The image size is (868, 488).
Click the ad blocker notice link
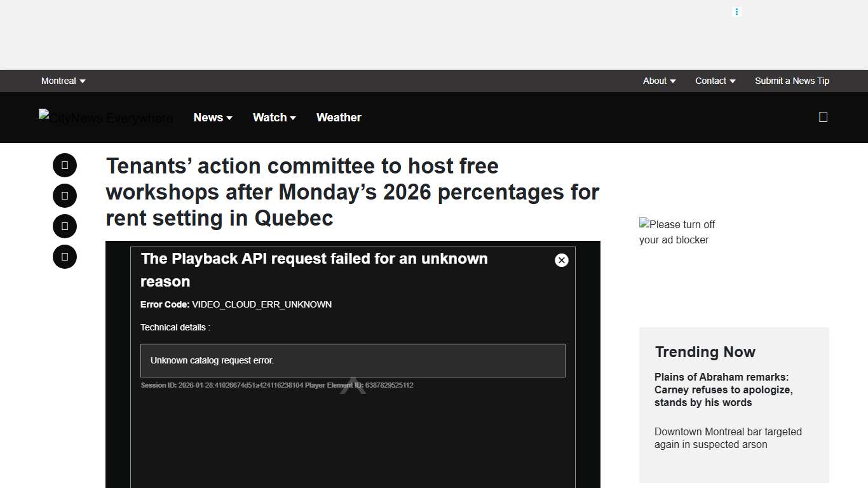coord(677,232)
